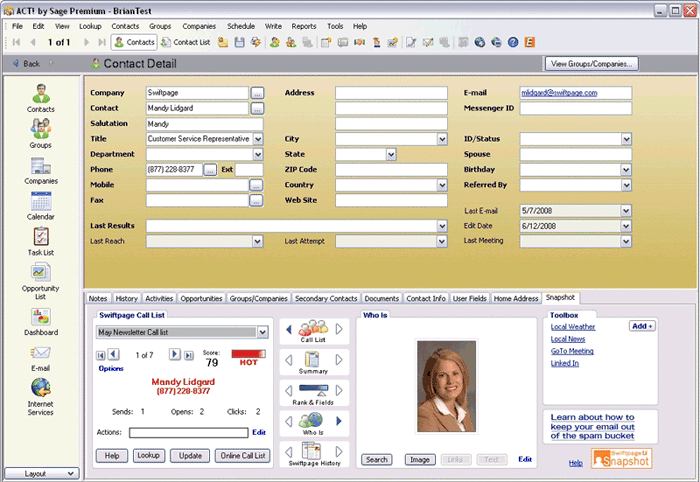Viewport: 700px width, 482px height.
Task: Open the Schedule menu
Action: (241, 26)
